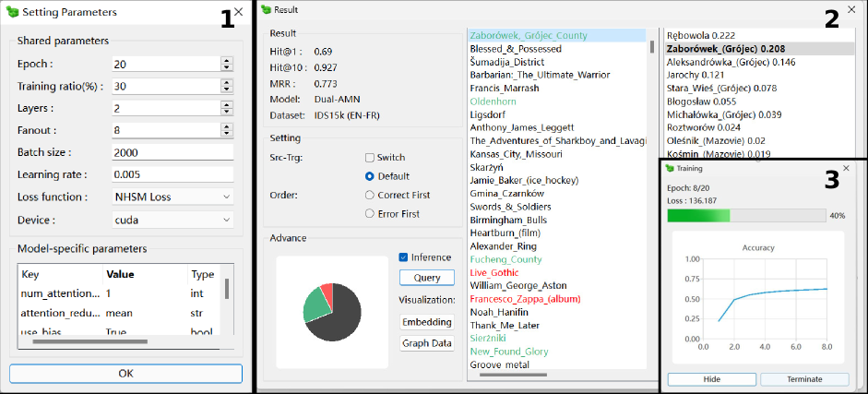
Task: Enable the Switch checkbox for Src-Trg
Action: (370, 158)
